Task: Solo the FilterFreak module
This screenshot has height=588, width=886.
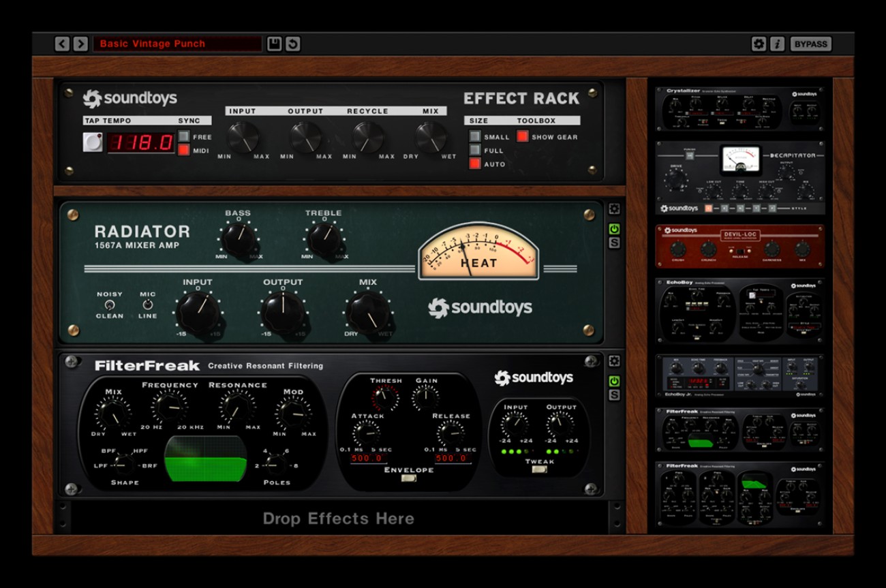Action: click(x=613, y=394)
